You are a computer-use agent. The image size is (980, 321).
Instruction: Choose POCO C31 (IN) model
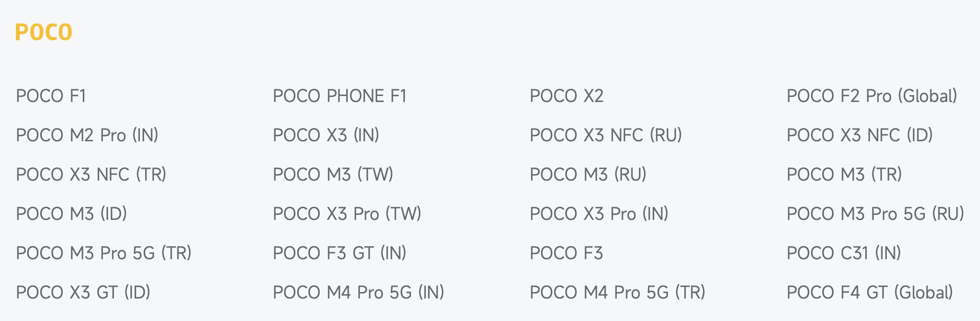tap(844, 253)
